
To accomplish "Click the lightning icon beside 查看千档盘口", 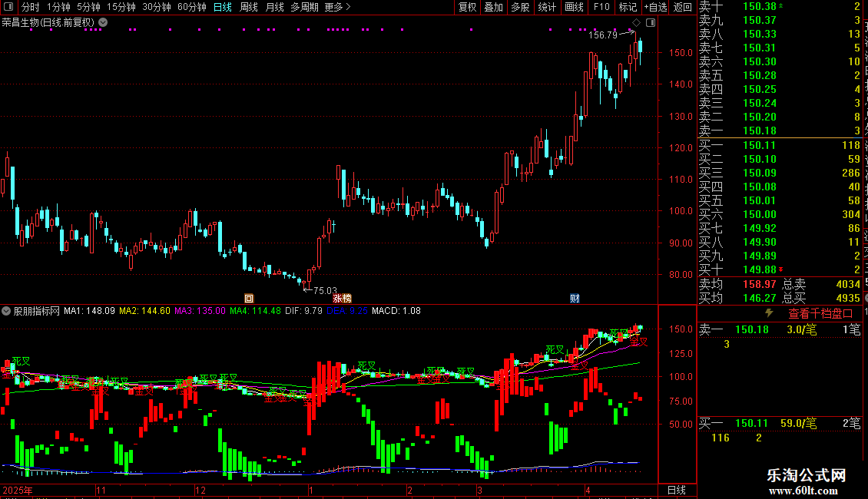I will point(770,313).
